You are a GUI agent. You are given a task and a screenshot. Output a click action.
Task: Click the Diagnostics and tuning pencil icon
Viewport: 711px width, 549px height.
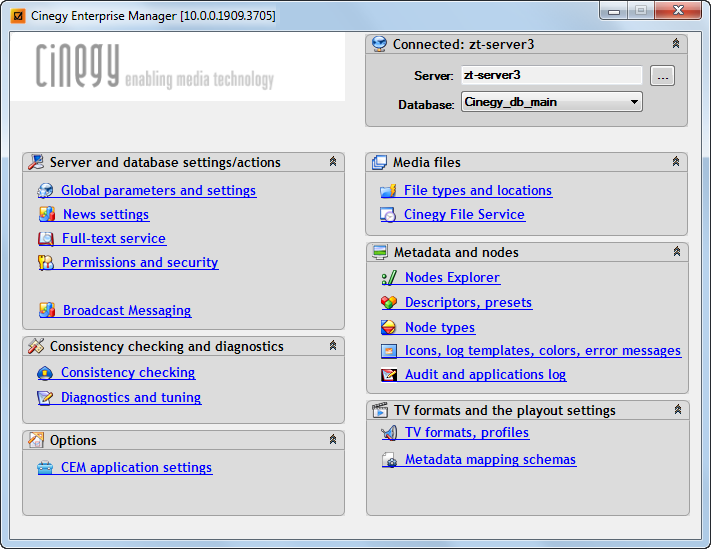point(45,398)
